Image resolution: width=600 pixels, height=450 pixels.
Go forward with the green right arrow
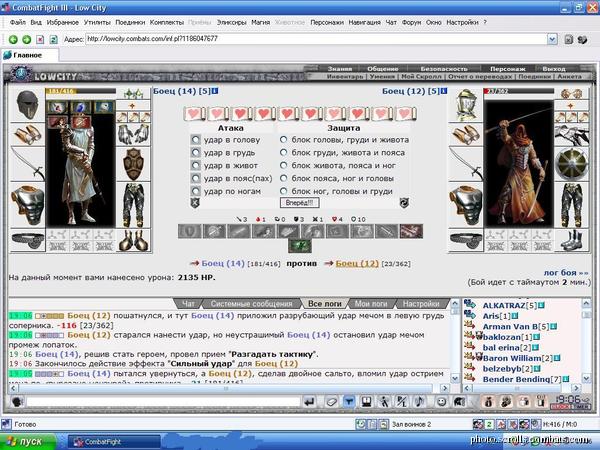[x=26, y=39]
